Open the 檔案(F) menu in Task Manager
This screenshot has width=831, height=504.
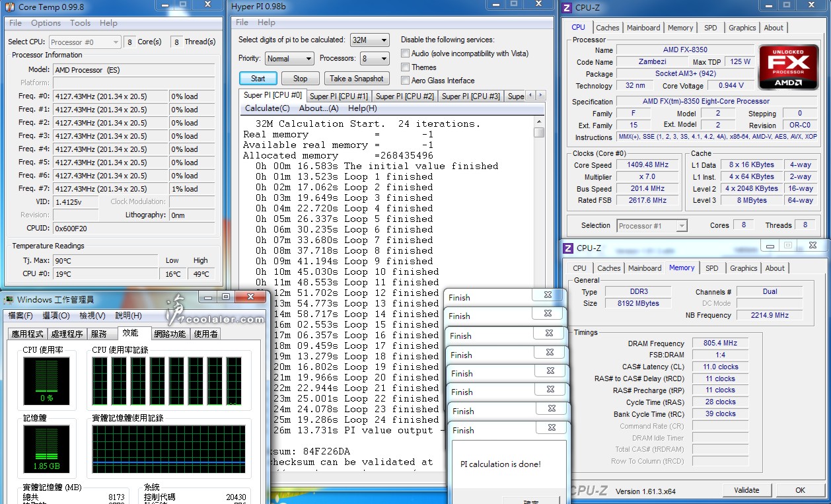[20, 316]
